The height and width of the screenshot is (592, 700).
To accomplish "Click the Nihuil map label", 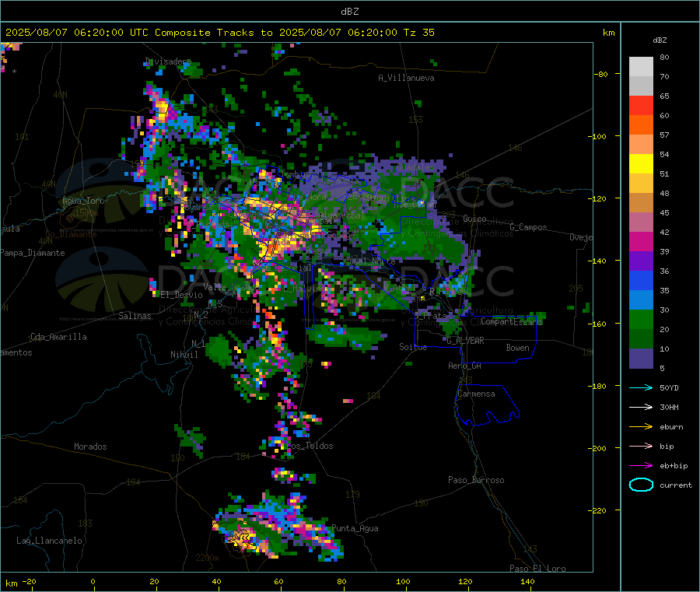I will 184,355.
